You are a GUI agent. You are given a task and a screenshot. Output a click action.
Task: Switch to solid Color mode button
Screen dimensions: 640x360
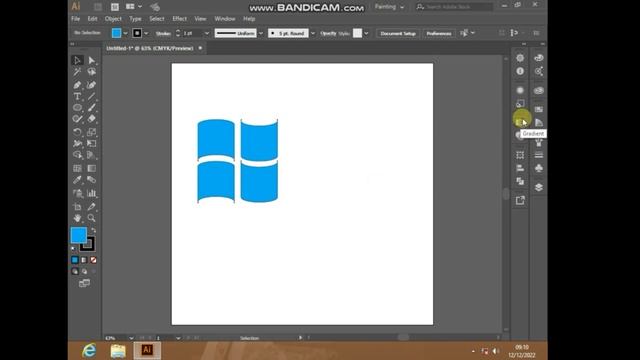click(75, 260)
